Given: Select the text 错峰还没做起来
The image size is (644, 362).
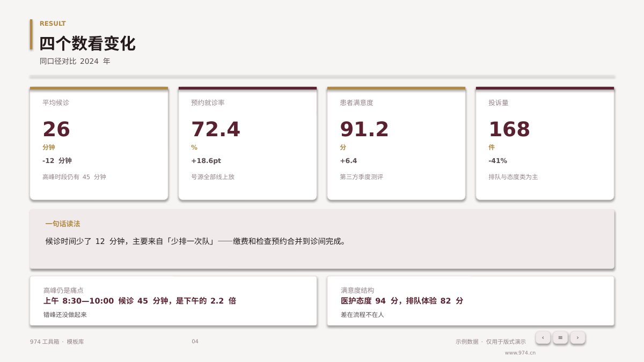Looking at the screenshot, I should [x=65, y=315].
